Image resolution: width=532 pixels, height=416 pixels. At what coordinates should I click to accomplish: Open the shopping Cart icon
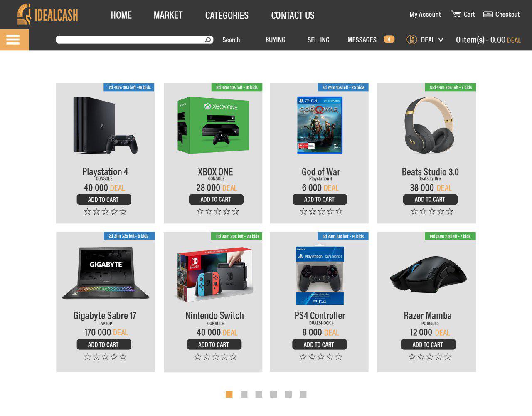[x=456, y=14]
